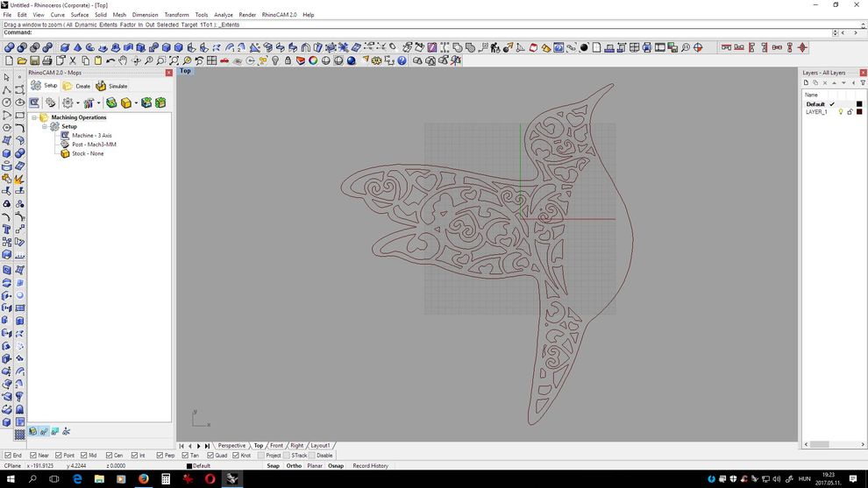Open the Surface menu
The width and height of the screenshot is (868, 488).
pyautogui.click(x=80, y=15)
